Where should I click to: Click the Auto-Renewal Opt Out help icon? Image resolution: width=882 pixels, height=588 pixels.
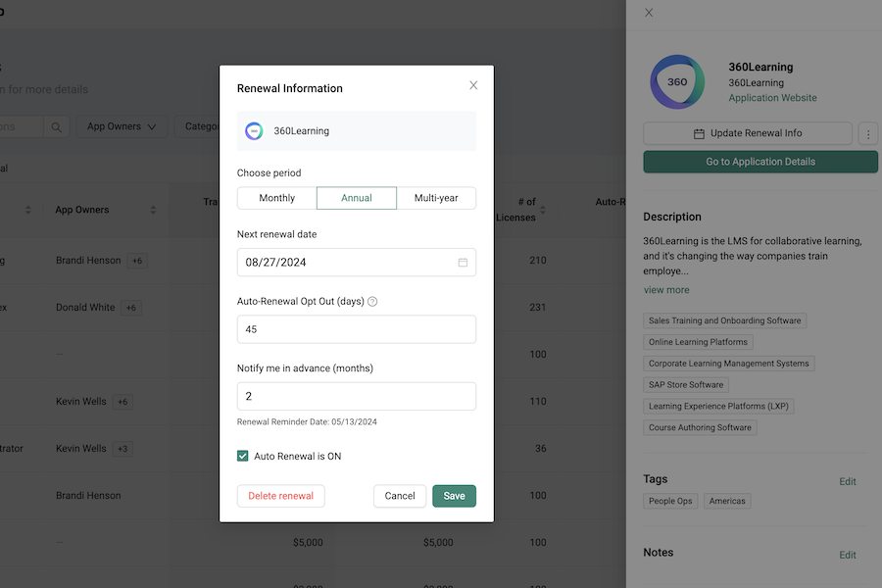point(372,302)
